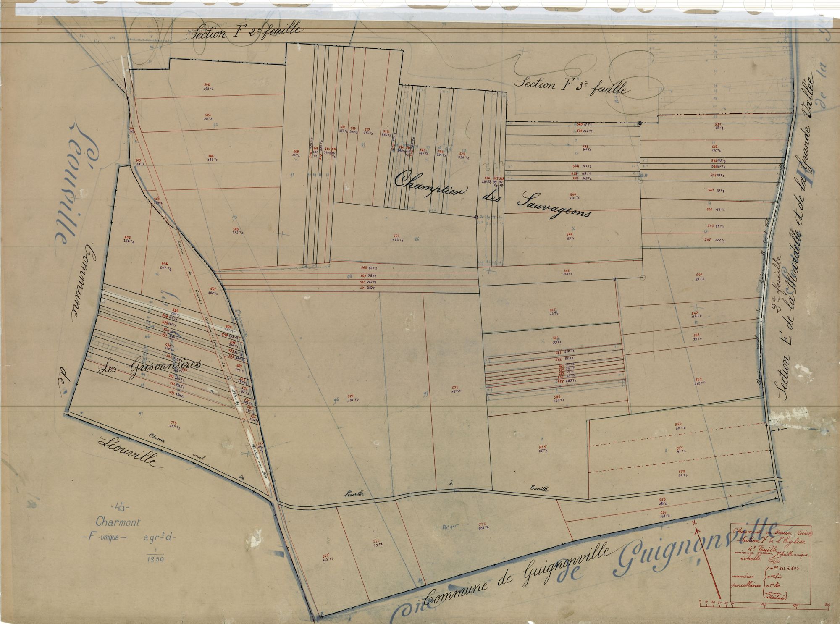Click parcel number 545
This screenshot has width=840, height=624.
[x=708, y=240]
